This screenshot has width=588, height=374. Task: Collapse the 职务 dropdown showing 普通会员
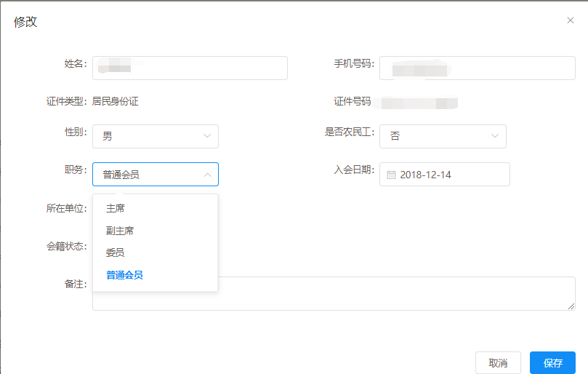pos(156,174)
